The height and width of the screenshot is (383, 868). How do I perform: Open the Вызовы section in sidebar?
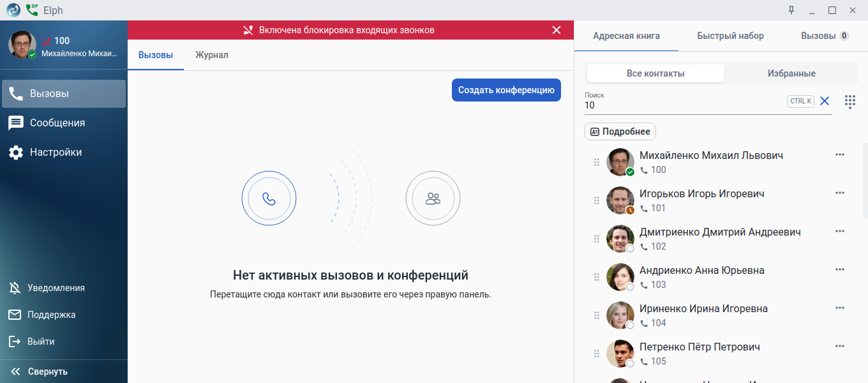(x=64, y=94)
